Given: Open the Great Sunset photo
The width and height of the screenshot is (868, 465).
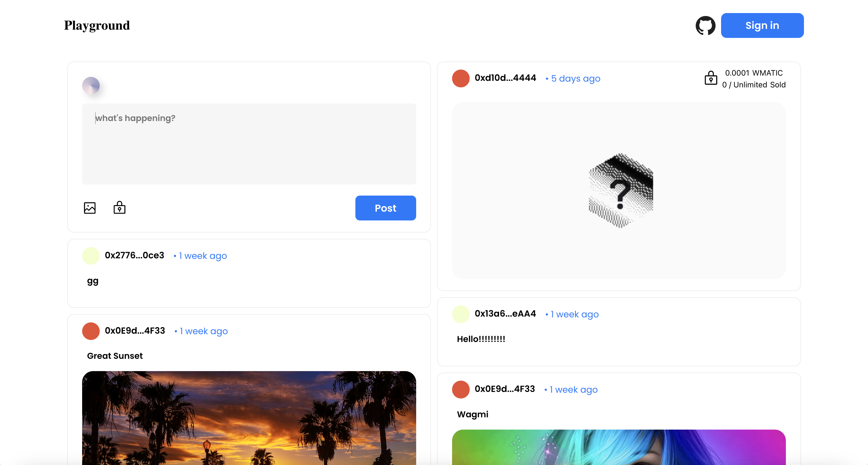Looking at the screenshot, I should click(249, 418).
